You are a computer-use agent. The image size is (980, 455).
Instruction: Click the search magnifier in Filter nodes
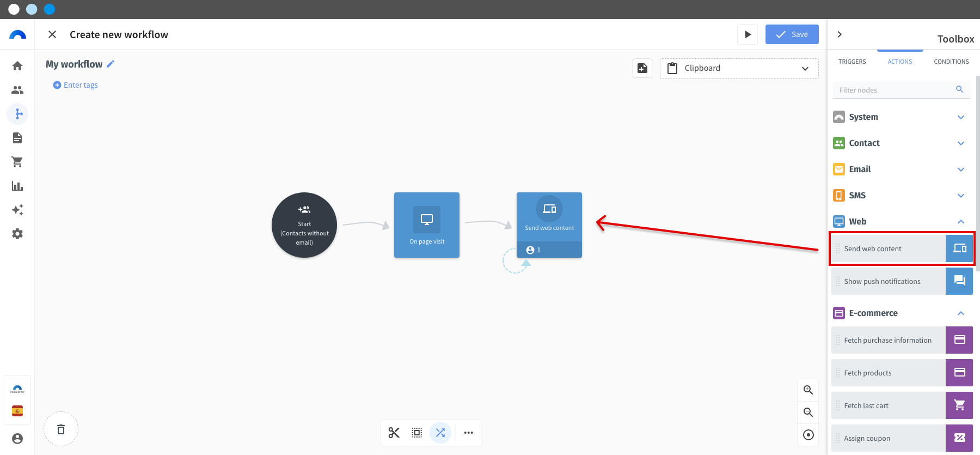(x=960, y=89)
